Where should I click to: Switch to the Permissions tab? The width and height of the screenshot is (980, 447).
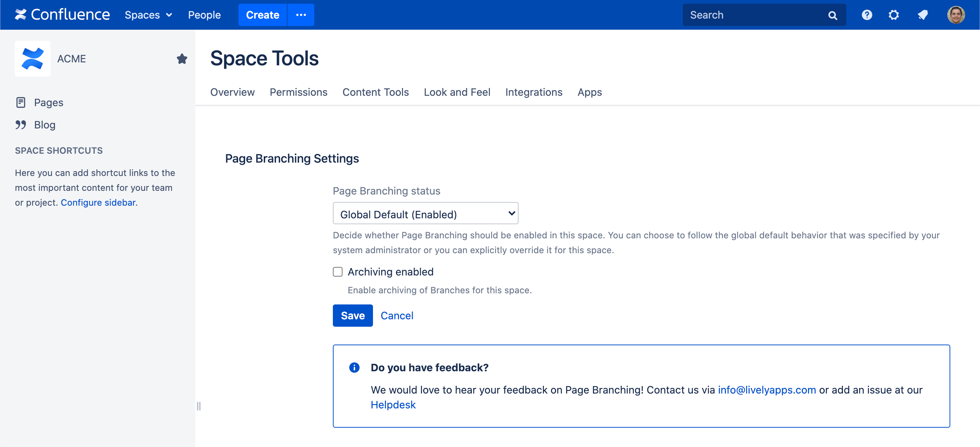coord(298,92)
